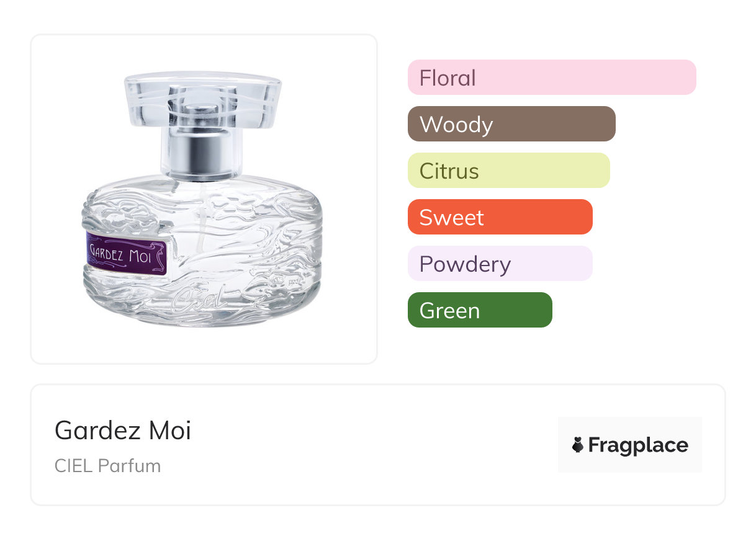Click the Sweet accord bar

[x=500, y=217]
